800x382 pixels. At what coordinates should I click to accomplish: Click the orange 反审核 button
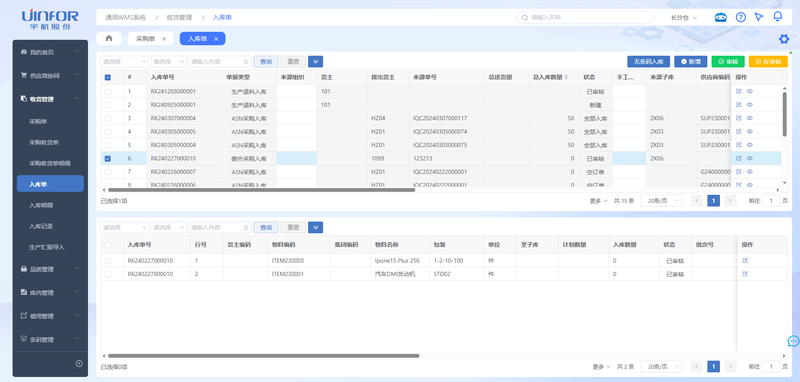point(768,62)
